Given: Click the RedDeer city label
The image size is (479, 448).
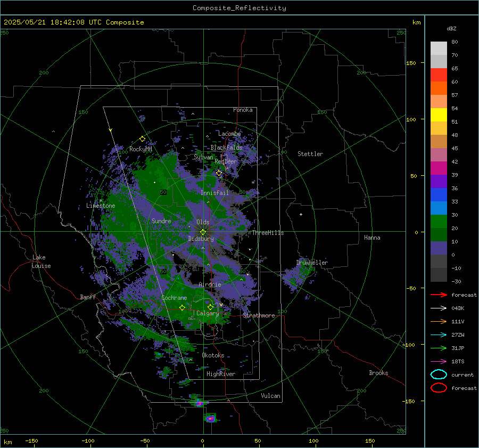Looking at the screenshot, I should point(226,161).
